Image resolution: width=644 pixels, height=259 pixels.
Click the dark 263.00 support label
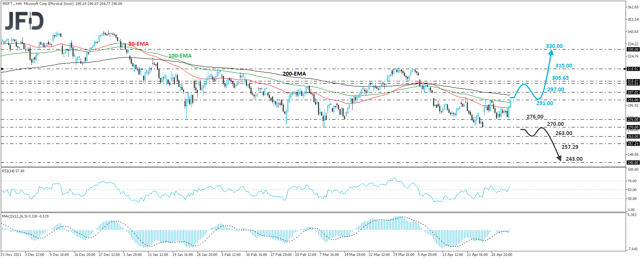pyautogui.click(x=564, y=133)
